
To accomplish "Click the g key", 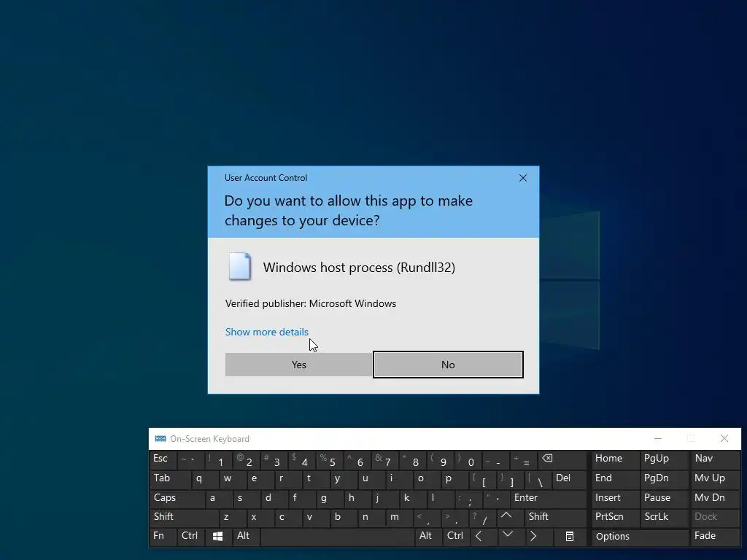I will 330,499.
